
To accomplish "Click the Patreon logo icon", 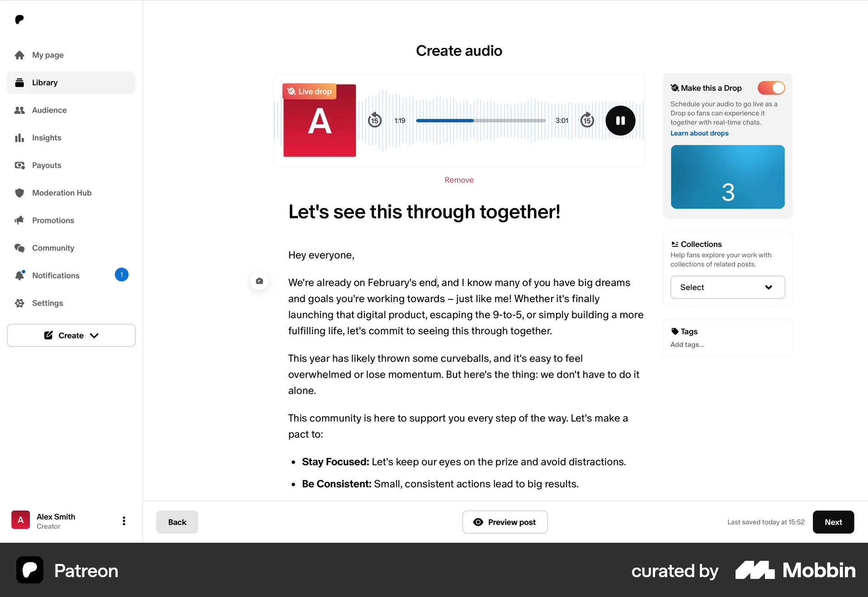I will (x=19, y=19).
